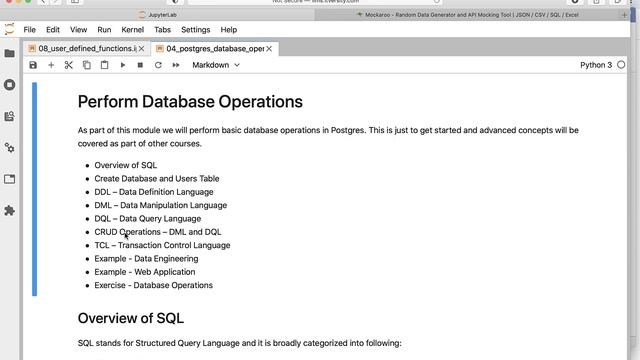Open the Extension Manager puzzle icon
The height and width of the screenshot is (360, 640).
[9, 211]
